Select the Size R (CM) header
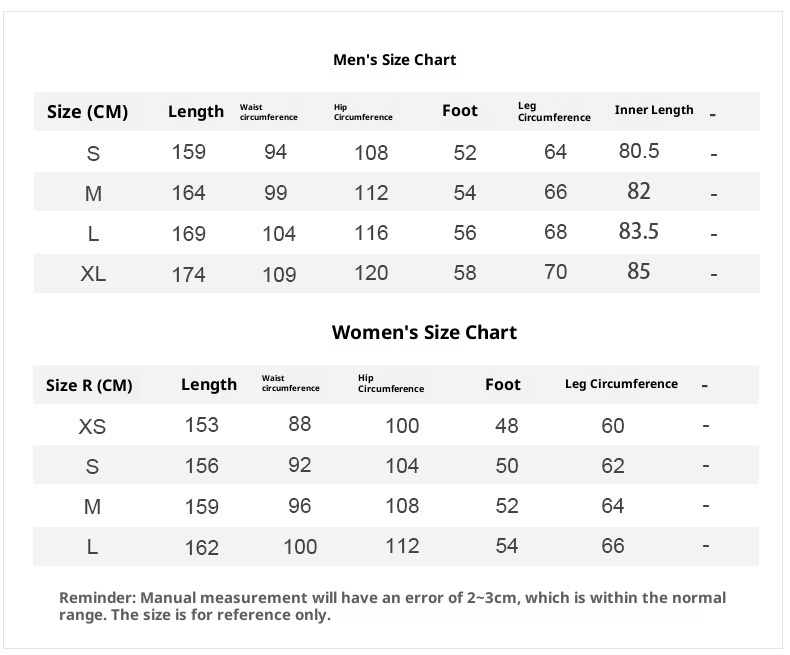Viewport: 790px width, 655px height. (x=89, y=385)
